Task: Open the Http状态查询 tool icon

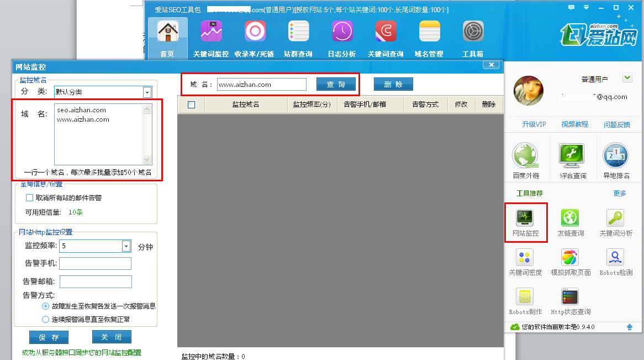Action: tap(570, 296)
